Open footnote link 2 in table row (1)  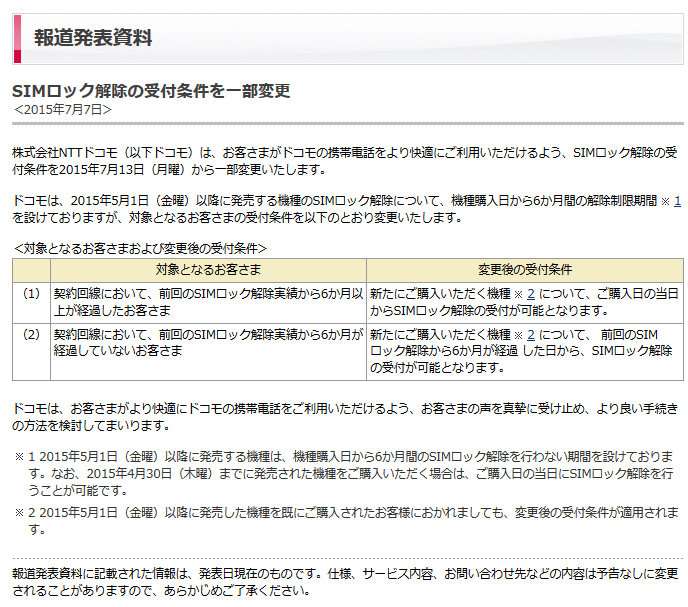pyautogui.click(x=530, y=294)
